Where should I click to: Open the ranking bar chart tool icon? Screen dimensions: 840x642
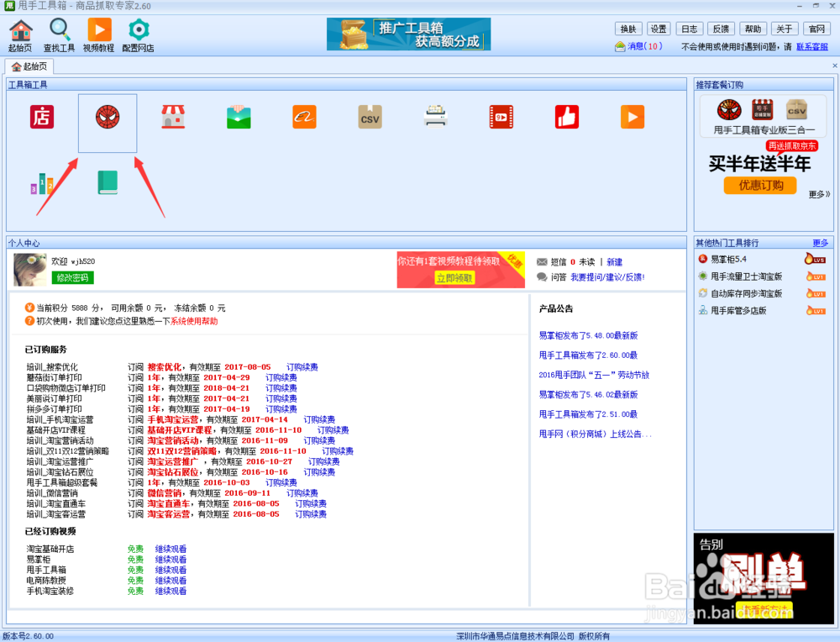pyautogui.click(x=42, y=182)
